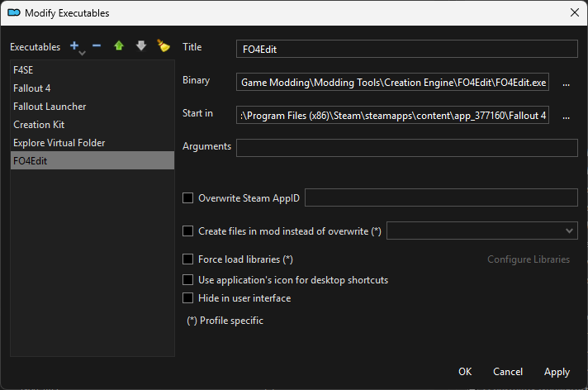Click the Mod Organizer icon in title bar
Screen dimensions: 588x390
coord(13,12)
